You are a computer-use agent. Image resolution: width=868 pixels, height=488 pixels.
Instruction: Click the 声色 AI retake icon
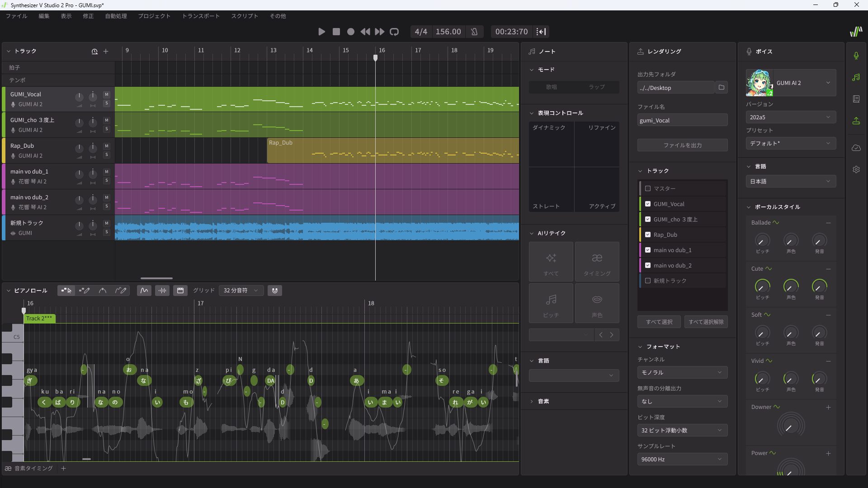[597, 303]
